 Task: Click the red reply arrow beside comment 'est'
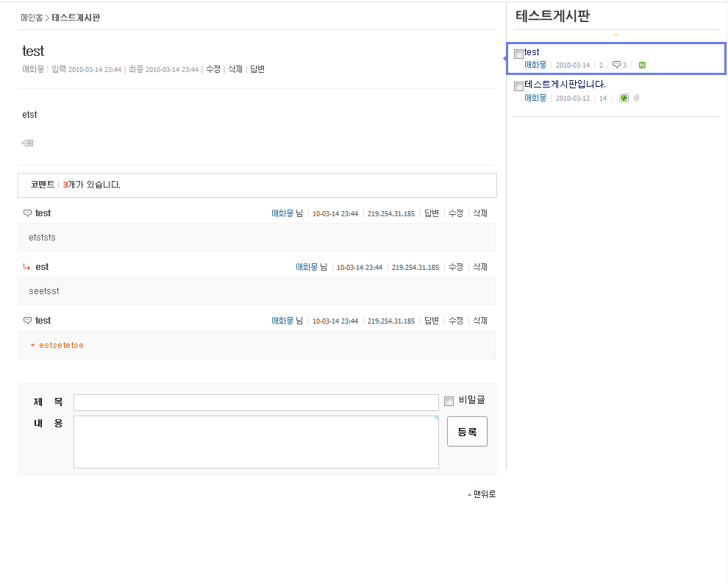[26, 267]
